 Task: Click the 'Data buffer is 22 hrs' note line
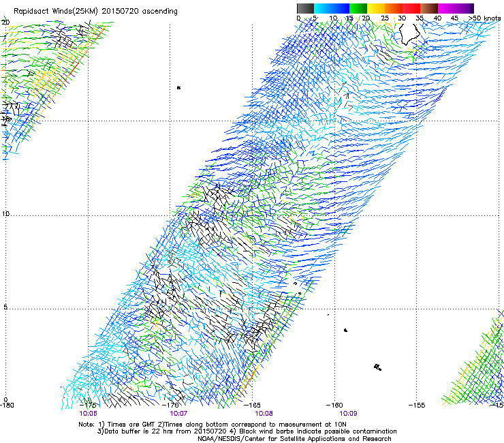click(247, 431)
